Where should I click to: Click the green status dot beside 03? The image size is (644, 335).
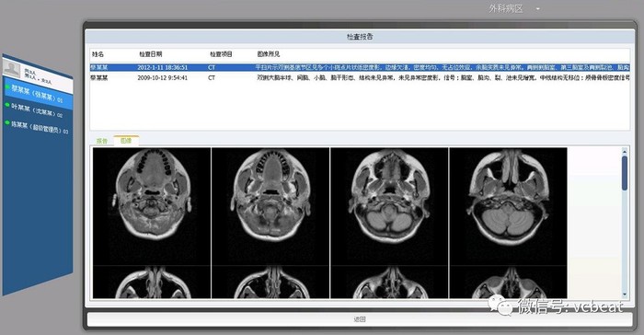point(7,122)
